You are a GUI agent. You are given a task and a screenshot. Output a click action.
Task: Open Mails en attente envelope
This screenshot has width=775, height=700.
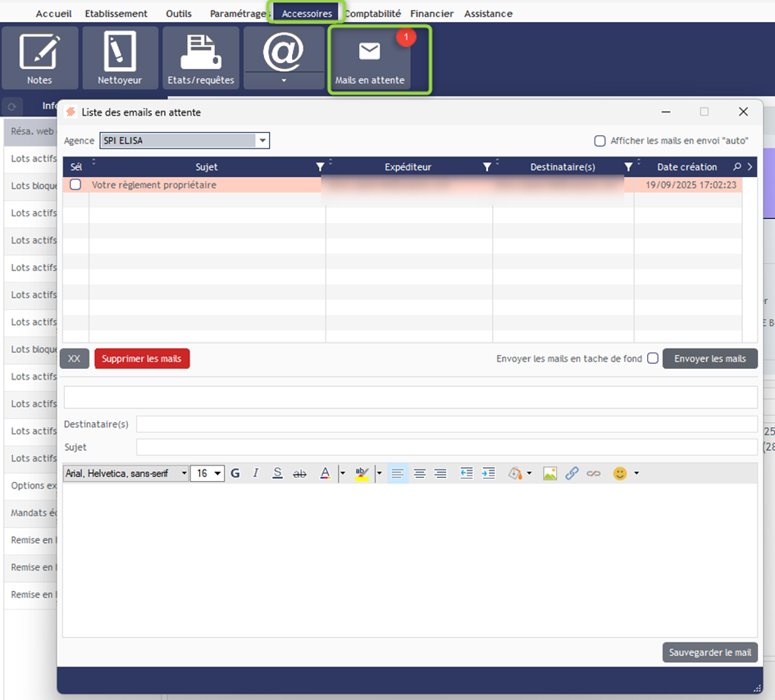click(369, 59)
